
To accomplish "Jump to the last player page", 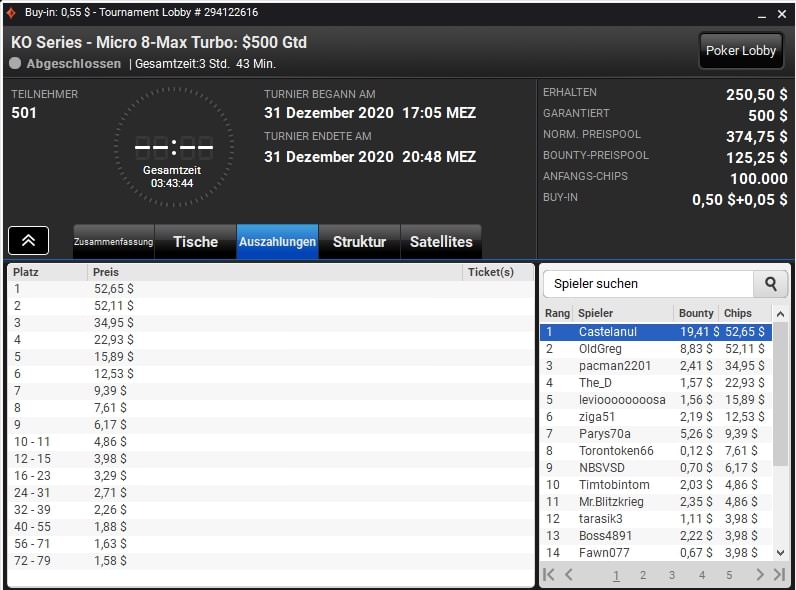I will click(779, 575).
